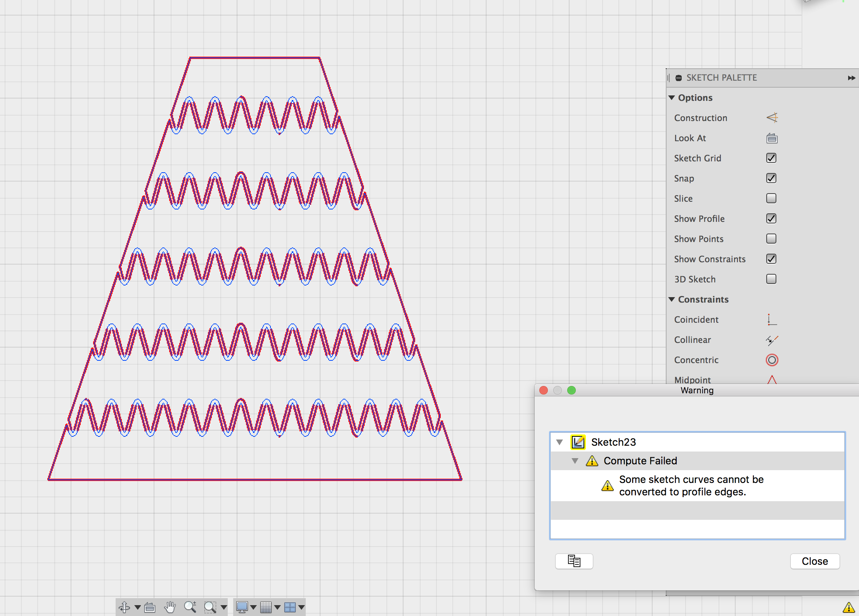The height and width of the screenshot is (616, 859).
Task: Check the 3D Sketch option
Action: (x=771, y=279)
